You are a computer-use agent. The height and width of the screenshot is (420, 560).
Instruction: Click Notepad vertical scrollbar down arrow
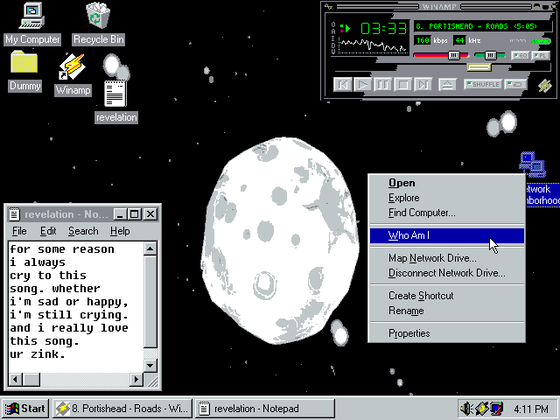[150, 365]
